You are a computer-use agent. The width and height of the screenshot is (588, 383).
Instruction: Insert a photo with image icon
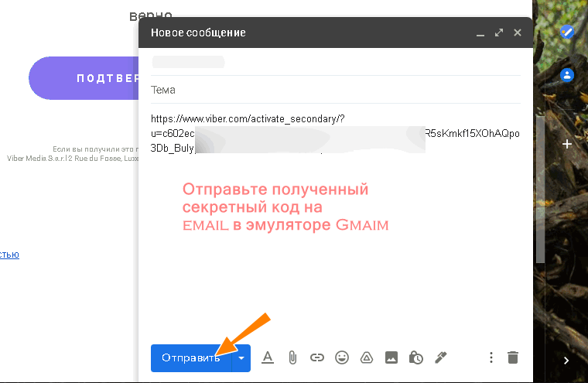[x=391, y=357]
